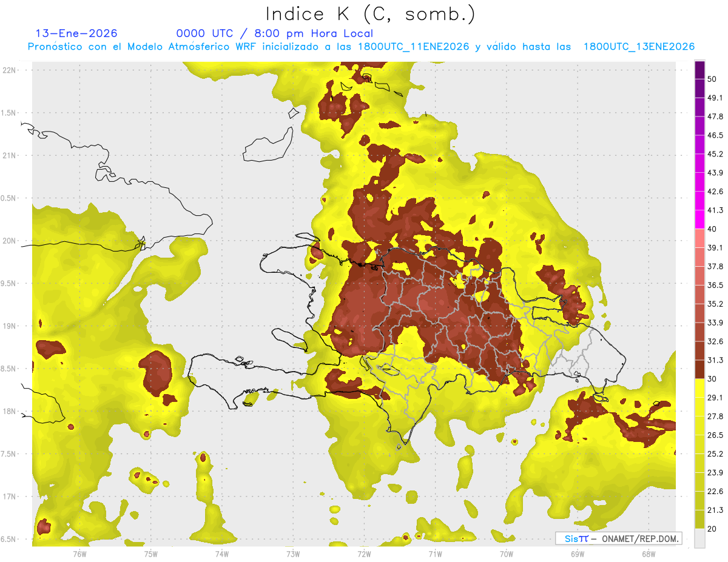Click the "70W" longitude label
728x562 pixels.
(x=507, y=554)
